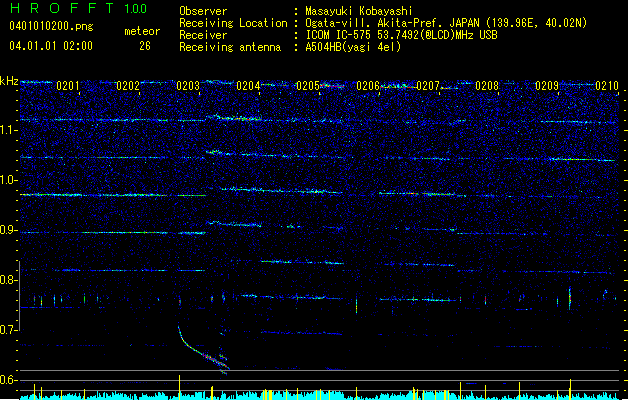The width and height of the screenshot is (629, 400).
Task: Click the Receiving Location label
Action: point(233,23)
